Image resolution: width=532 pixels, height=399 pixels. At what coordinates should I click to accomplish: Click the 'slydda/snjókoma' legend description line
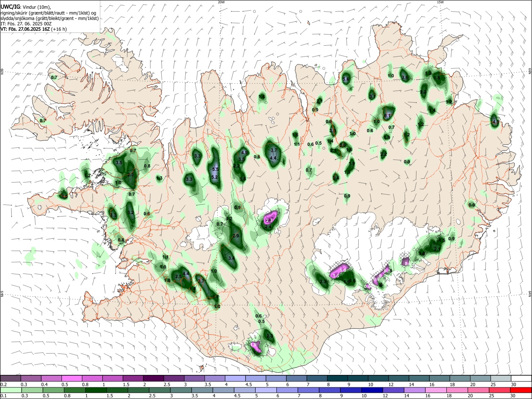pos(49,18)
